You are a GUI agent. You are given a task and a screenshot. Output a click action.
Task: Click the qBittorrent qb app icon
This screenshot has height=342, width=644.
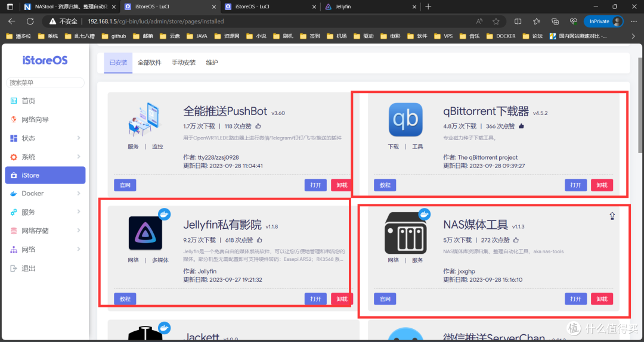click(x=405, y=119)
